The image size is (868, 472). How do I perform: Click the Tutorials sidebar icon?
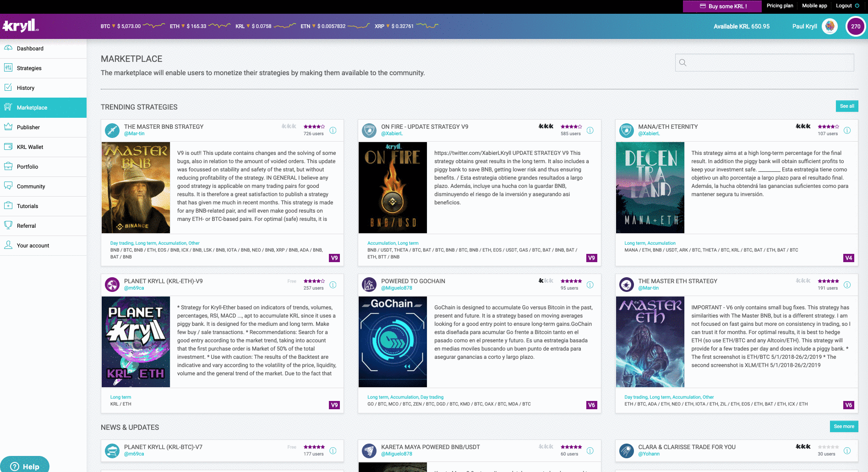click(x=8, y=205)
